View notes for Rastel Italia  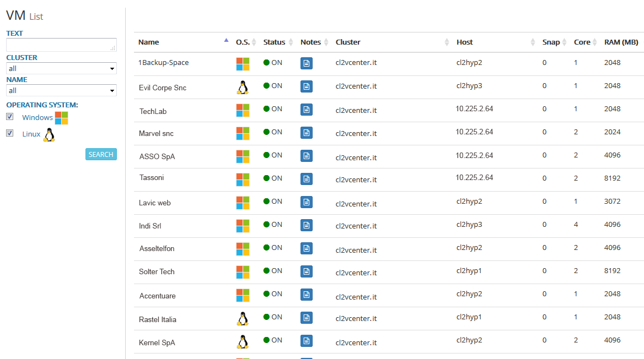(307, 318)
